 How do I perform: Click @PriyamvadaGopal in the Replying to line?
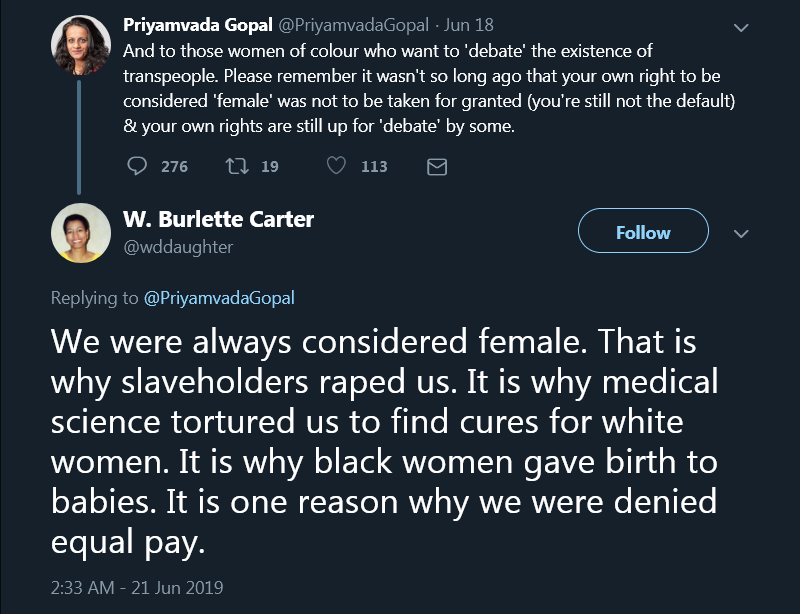(x=219, y=297)
